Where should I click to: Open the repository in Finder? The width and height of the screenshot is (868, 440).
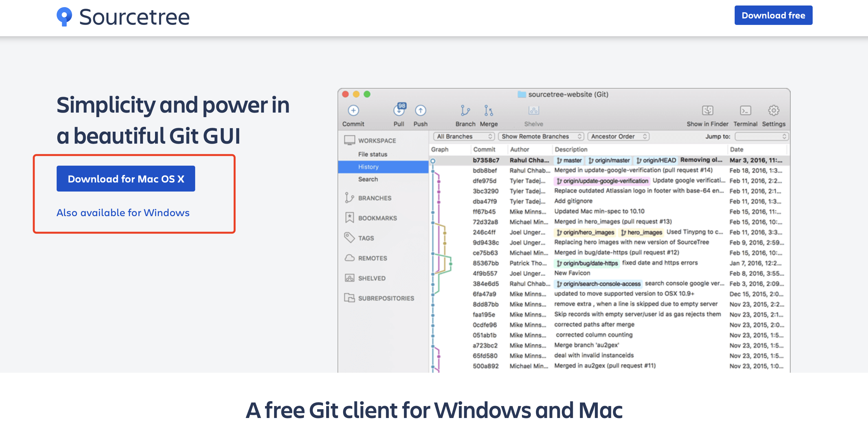coord(707,111)
